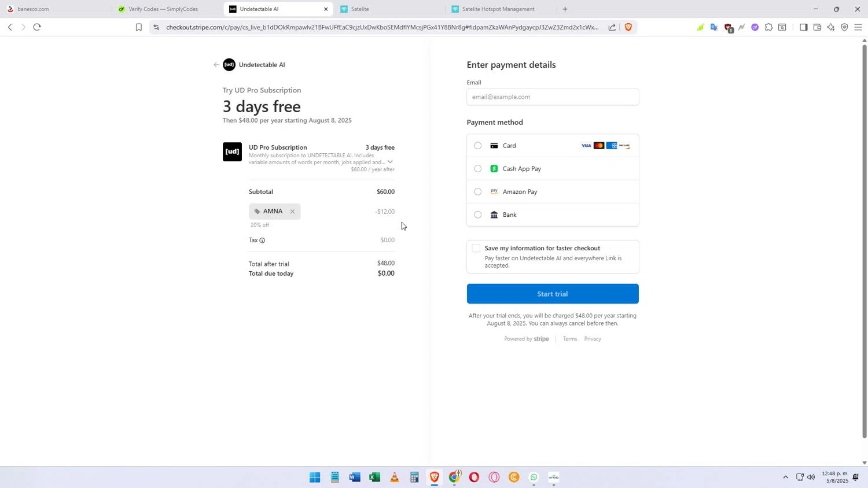
Task: Open WhatsApp from the taskbar
Action: [534, 478]
